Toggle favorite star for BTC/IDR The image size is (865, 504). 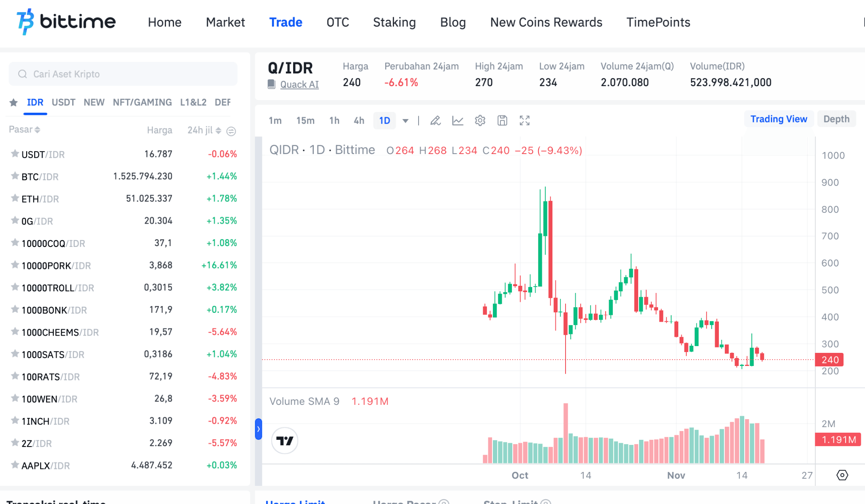click(15, 176)
